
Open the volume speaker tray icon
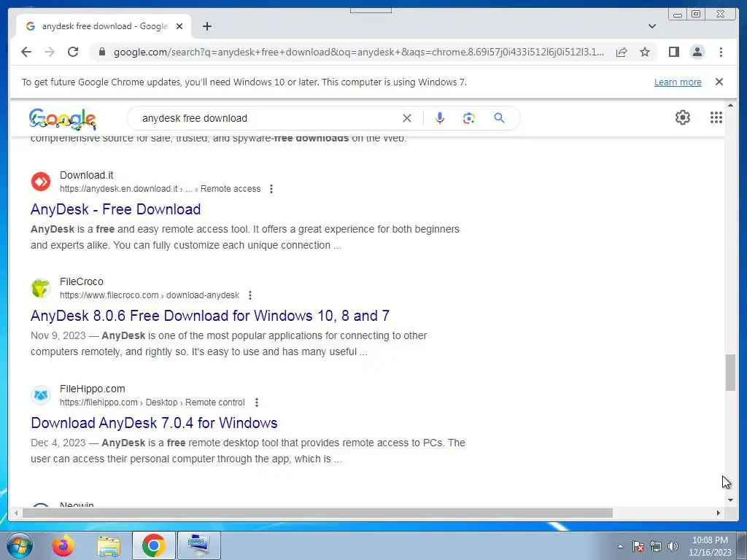[x=673, y=546]
